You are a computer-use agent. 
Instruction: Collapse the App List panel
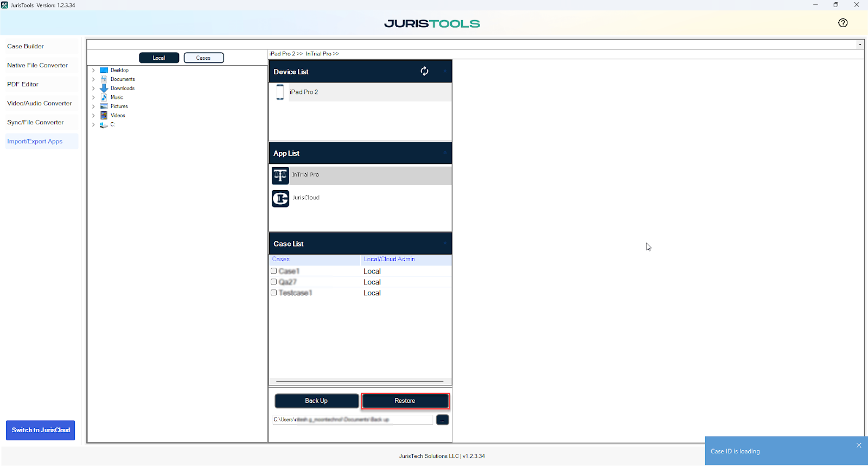point(445,153)
